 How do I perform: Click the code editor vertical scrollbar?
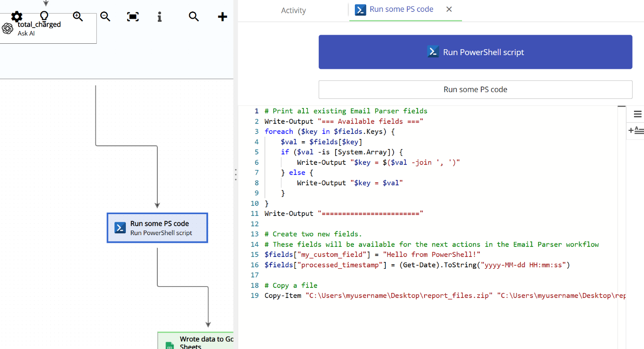(x=621, y=107)
